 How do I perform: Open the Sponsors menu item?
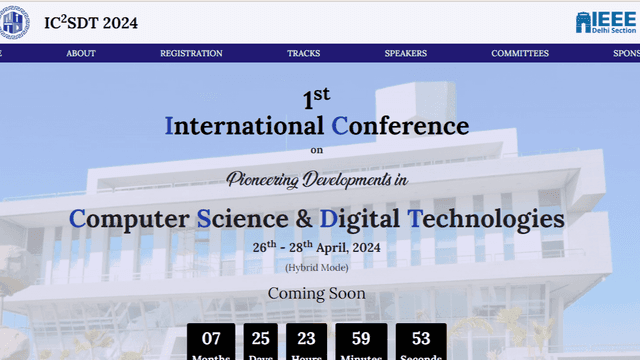[626, 53]
